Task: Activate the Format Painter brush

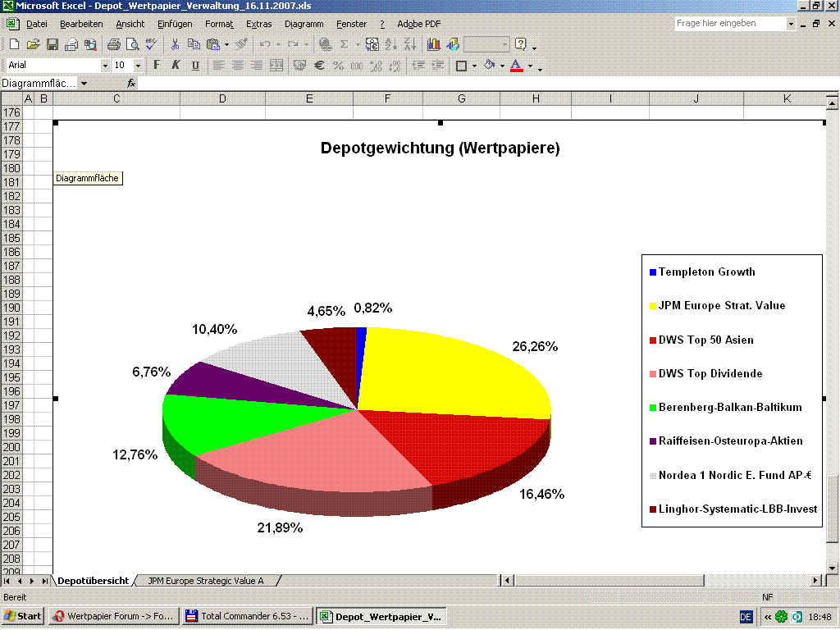Action: pyautogui.click(x=241, y=44)
